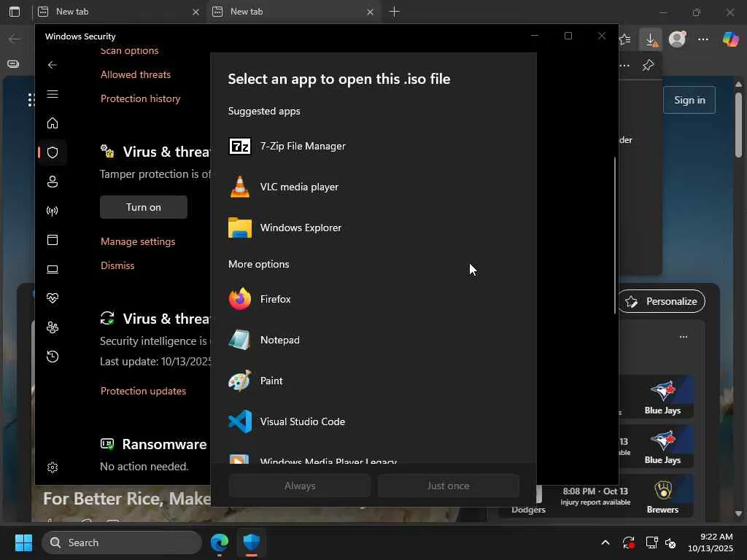Select 7-Zip File Manager to open the .iso file
The height and width of the screenshot is (560, 747).
click(x=373, y=146)
